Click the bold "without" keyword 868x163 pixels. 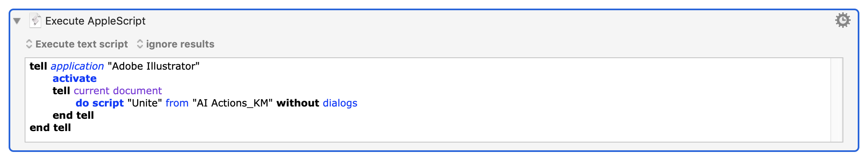[298, 103]
